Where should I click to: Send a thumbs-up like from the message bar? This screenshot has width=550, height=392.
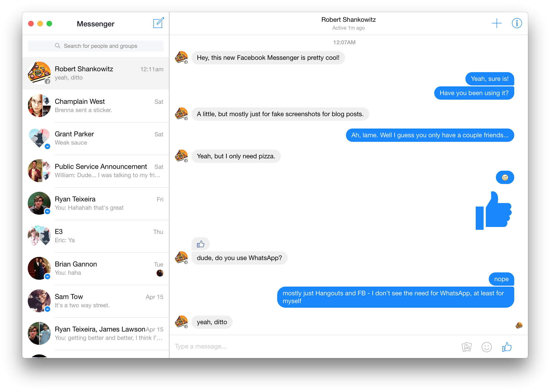point(506,347)
